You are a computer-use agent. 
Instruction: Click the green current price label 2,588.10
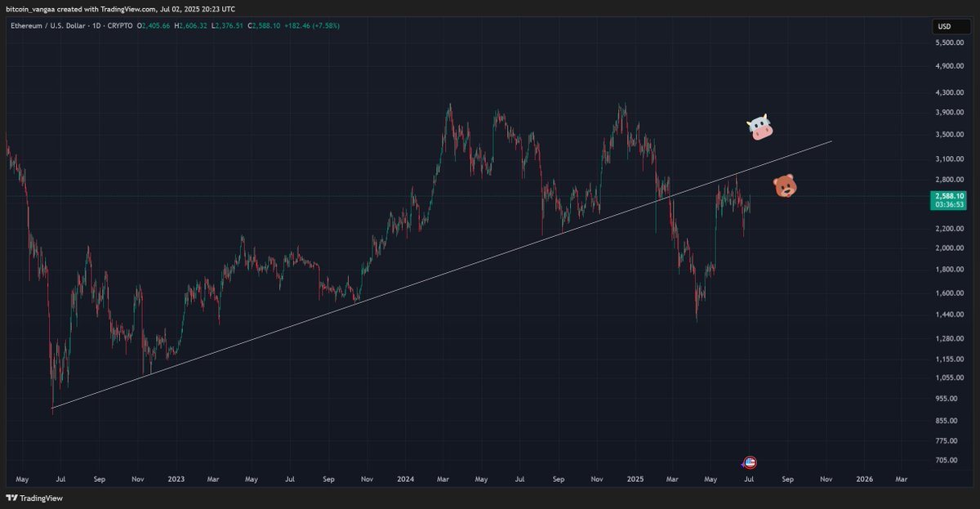950,196
